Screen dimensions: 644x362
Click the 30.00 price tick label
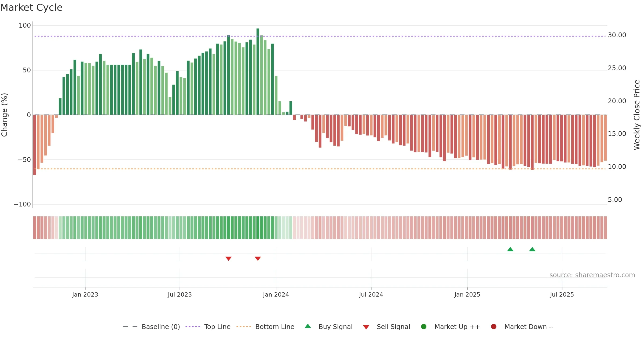(x=617, y=35)
